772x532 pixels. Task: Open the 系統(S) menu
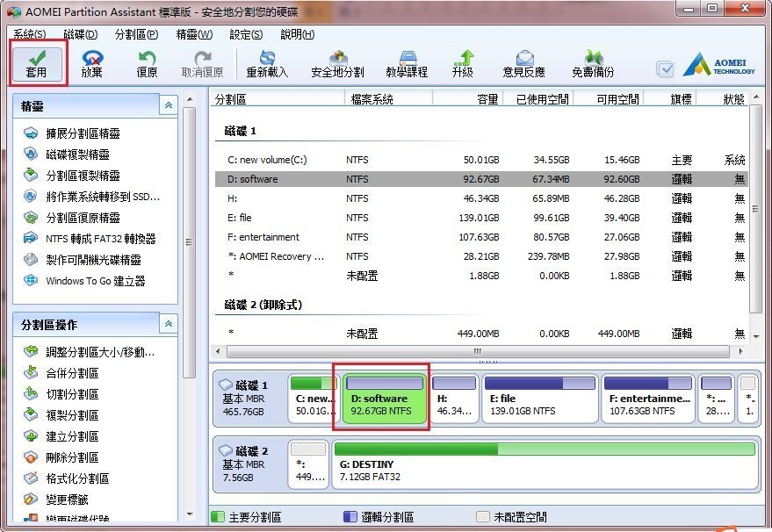click(x=30, y=34)
